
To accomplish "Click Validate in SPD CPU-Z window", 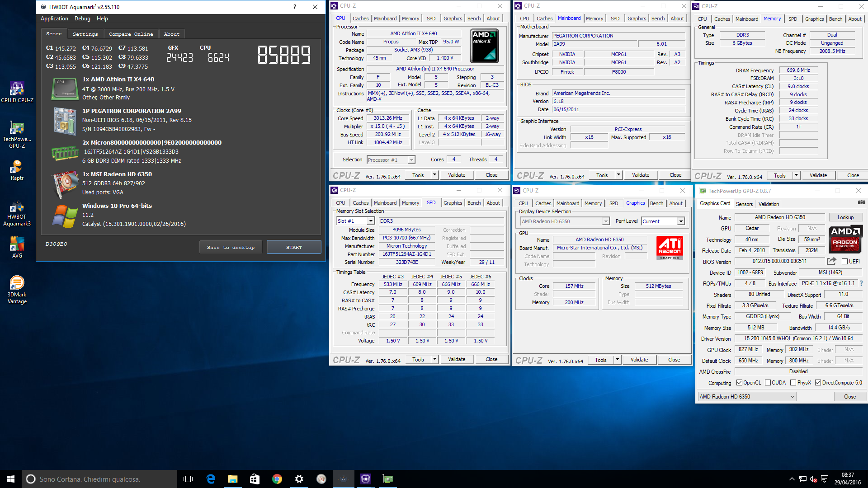I will click(x=457, y=359).
